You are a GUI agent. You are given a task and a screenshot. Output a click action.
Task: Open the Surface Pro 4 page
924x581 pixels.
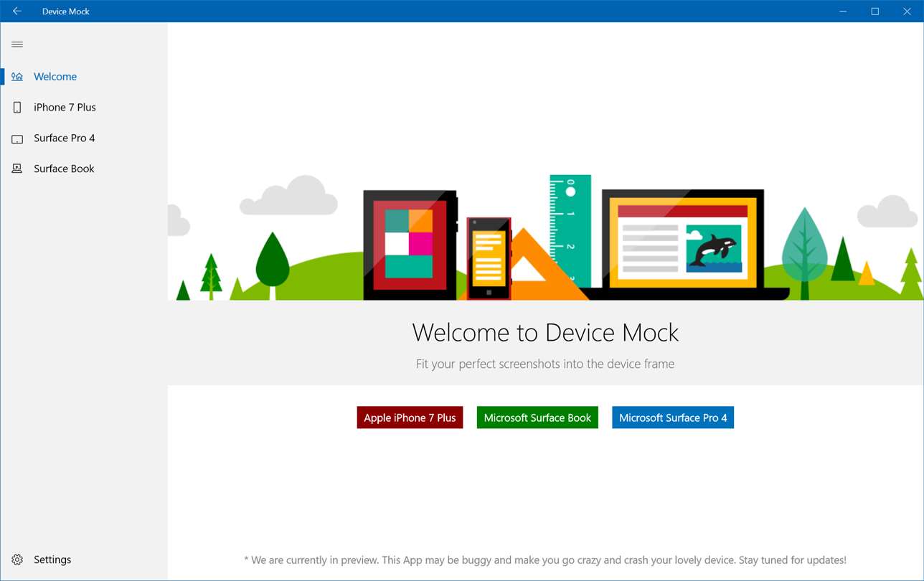coord(84,138)
